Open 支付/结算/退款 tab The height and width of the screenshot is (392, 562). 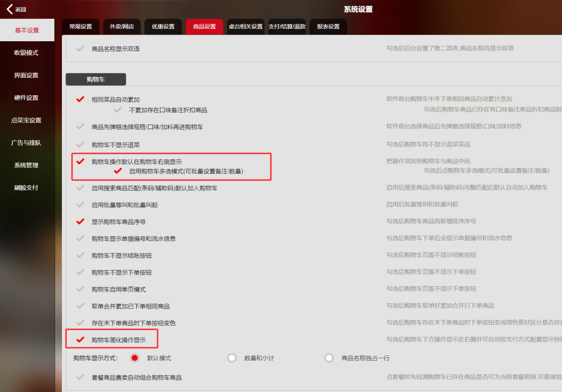(287, 27)
